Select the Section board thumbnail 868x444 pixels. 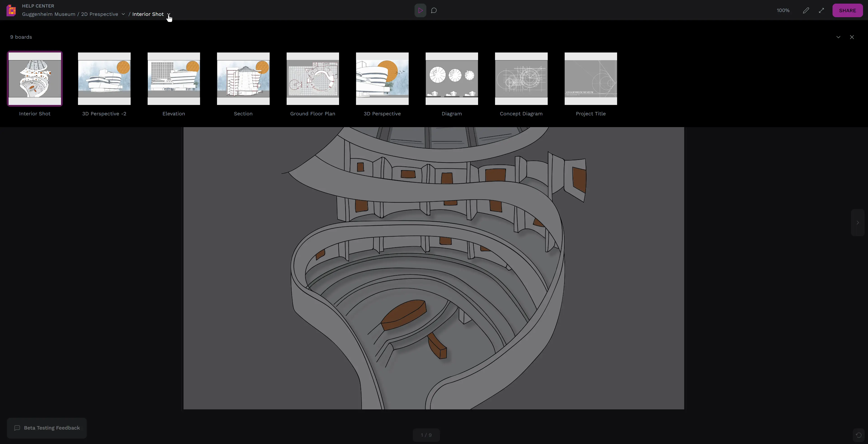click(243, 78)
